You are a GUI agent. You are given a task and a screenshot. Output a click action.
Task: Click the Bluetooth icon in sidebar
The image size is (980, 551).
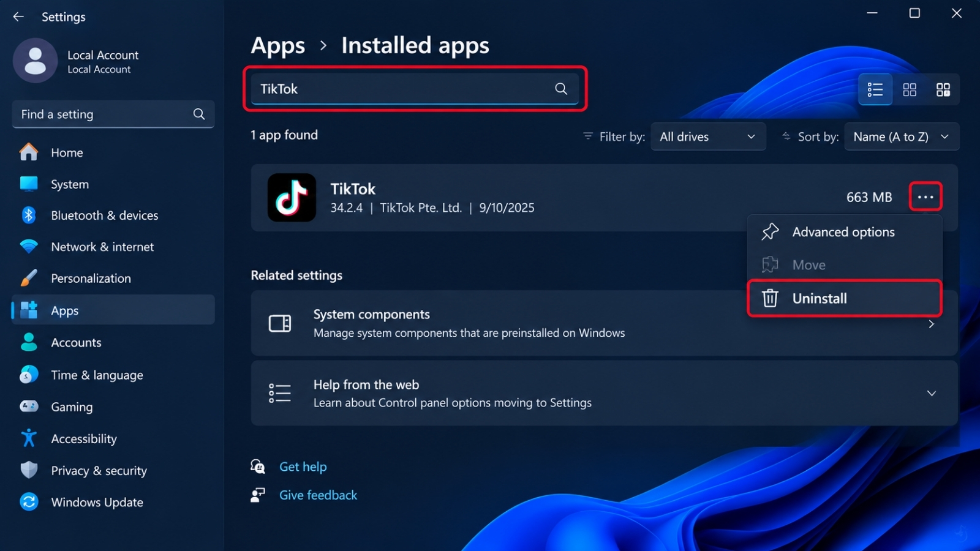click(x=29, y=215)
